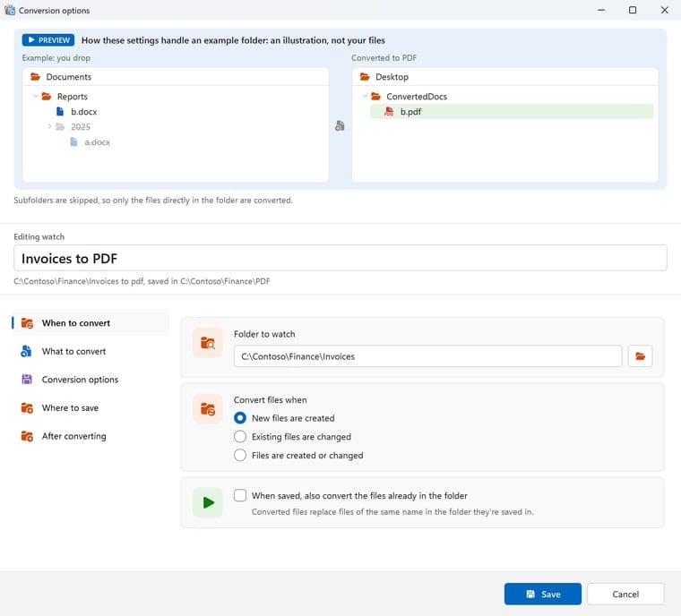Click the greyed 2025 folder icon
Image resolution: width=681 pixels, height=616 pixels.
[x=60, y=127]
